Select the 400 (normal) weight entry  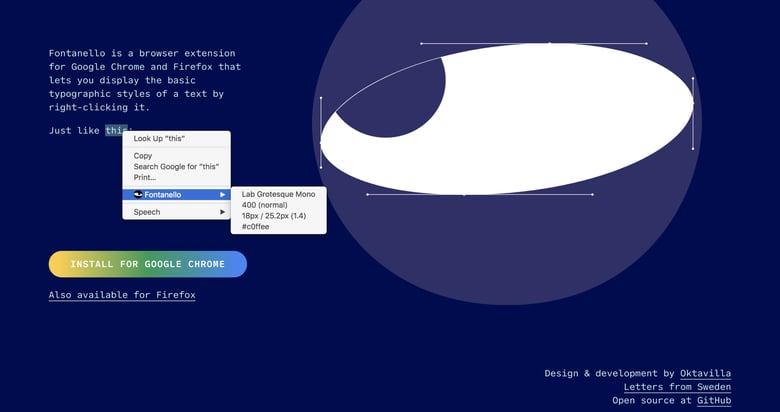coord(265,205)
